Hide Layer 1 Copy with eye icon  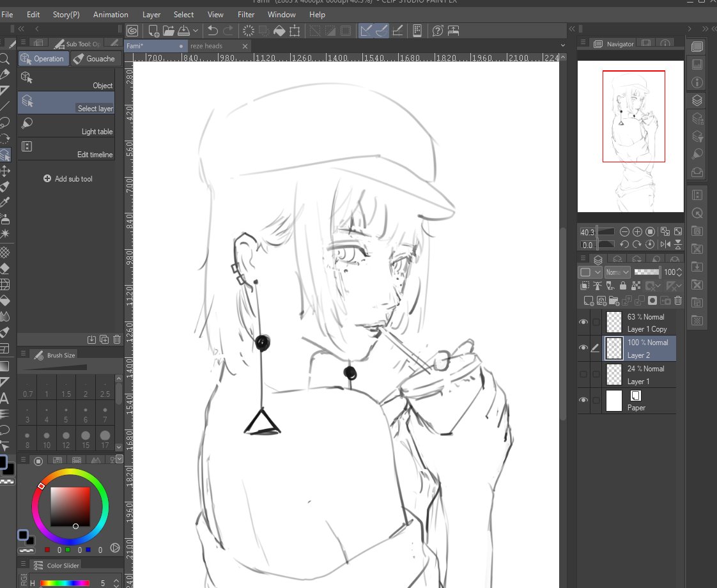583,322
